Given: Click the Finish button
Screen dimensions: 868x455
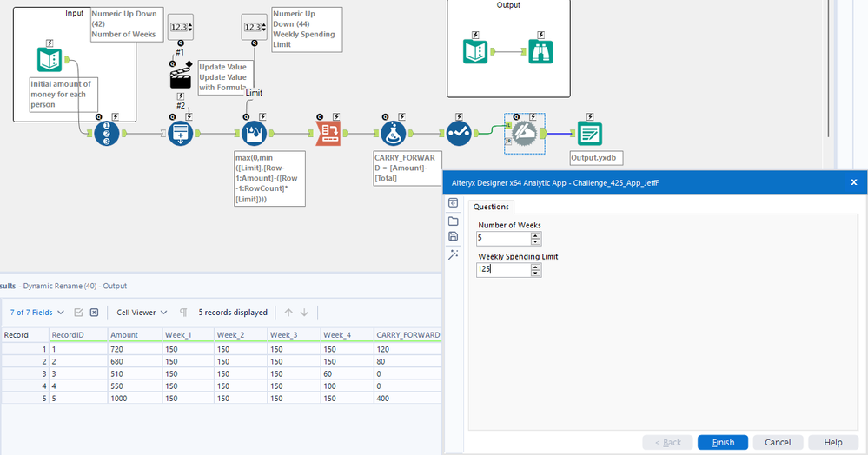Looking at the screenshot, I should click(722, 442).
